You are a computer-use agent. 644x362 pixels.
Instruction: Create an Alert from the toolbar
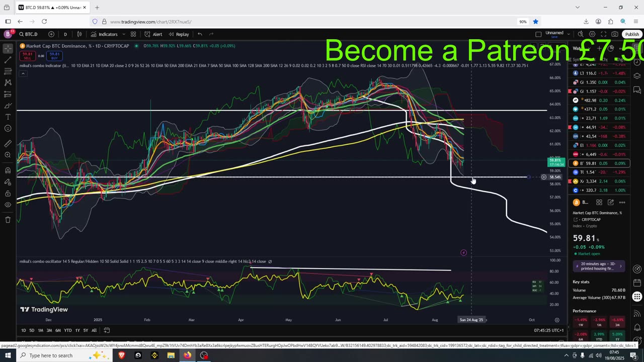pyautogui.click(x=153, y=34)
